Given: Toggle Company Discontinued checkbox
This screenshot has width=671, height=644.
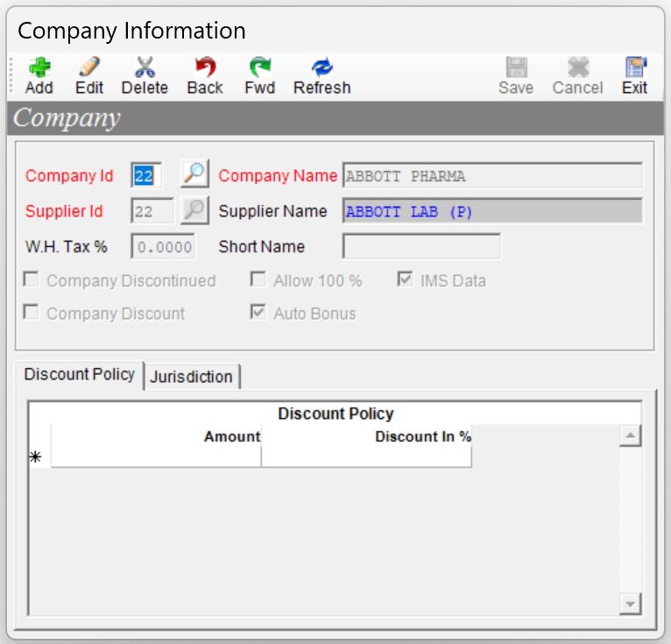Looking at the screenshot, I should pos(31,280).
